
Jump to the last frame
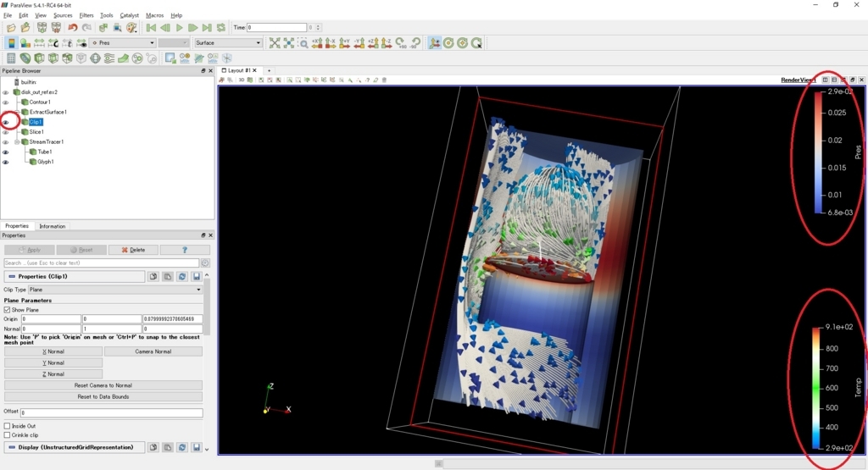[207, 28]
